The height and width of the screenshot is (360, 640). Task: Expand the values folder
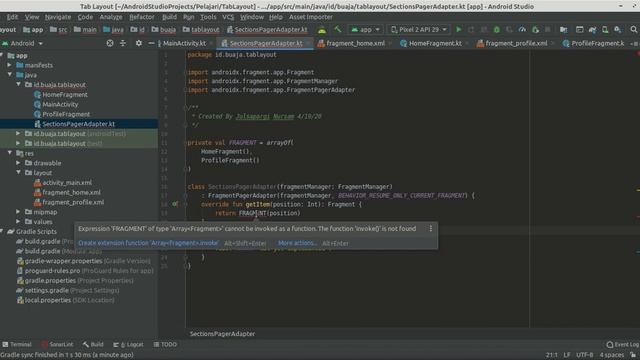pyautogui.click(x=18, y=222)
